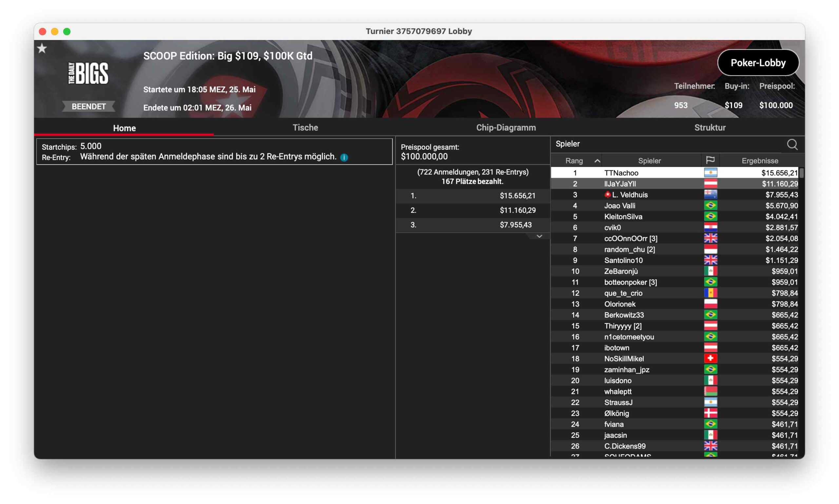Select the third place prize row

pyautogui.click(x=472, y=225)
